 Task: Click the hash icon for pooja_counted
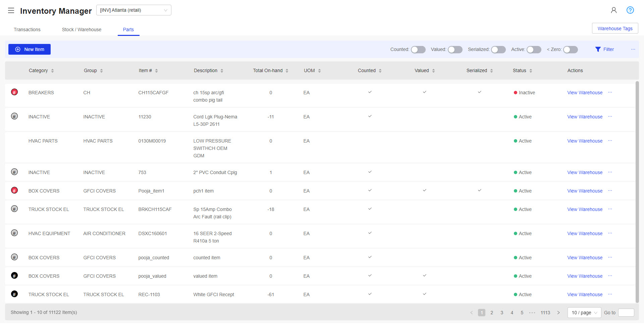pyautogui.click(x=14, y=257)
